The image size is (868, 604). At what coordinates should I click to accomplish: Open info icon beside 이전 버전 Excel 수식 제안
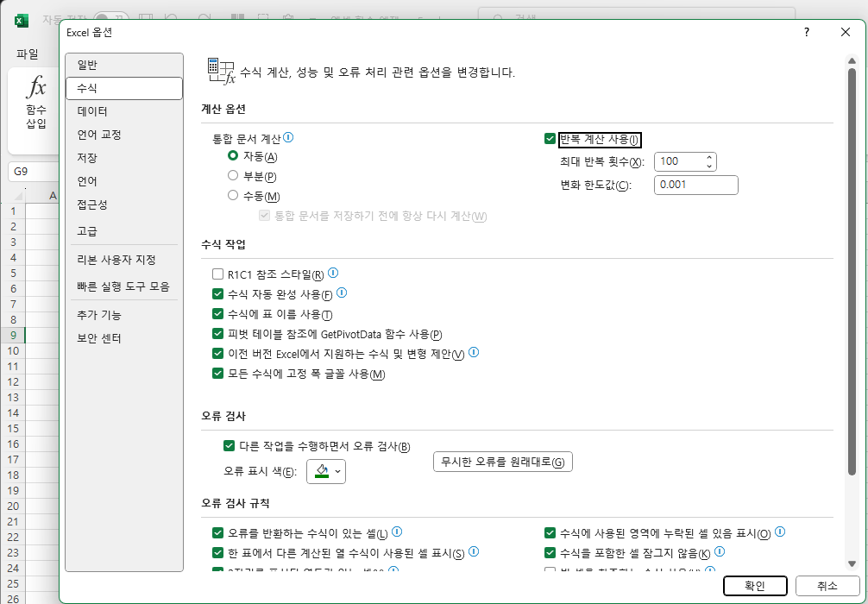[x=474, y=352]
